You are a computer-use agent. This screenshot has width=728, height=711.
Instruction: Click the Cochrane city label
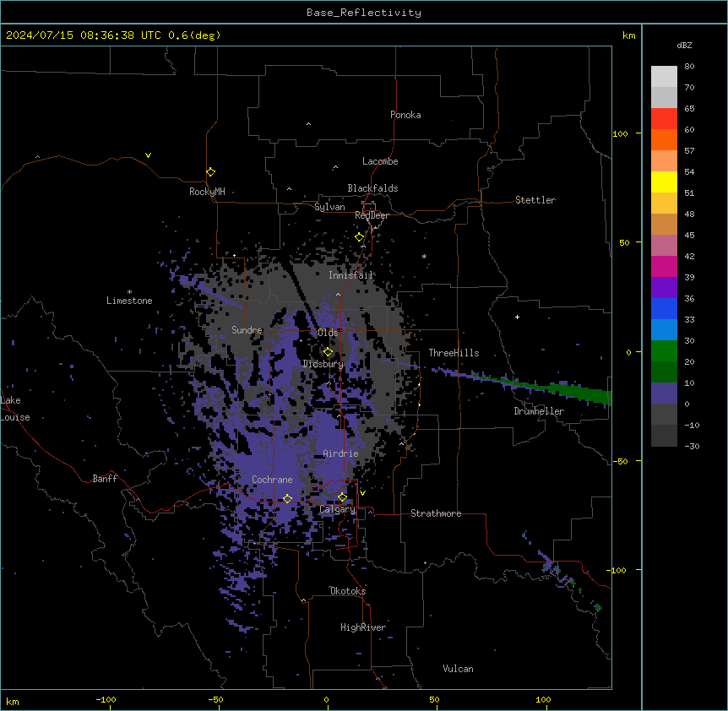272,480
